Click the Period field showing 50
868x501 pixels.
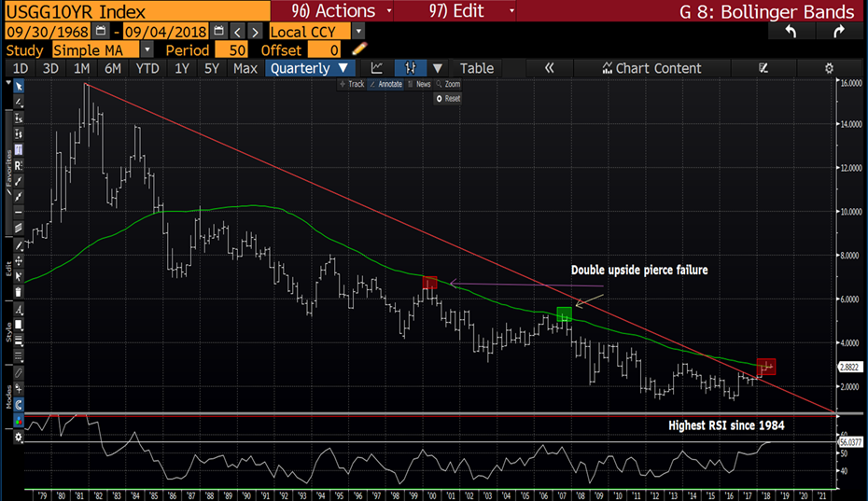231,49
